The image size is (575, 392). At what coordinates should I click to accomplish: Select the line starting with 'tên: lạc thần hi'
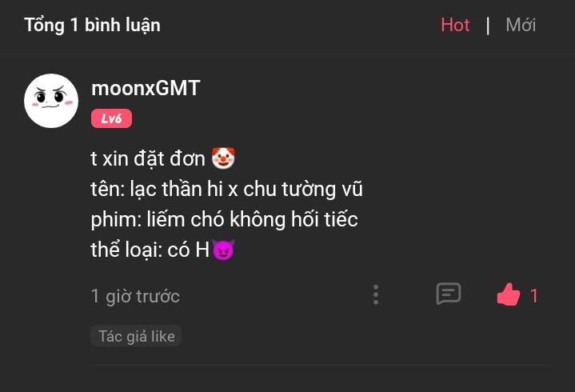pos(226,190)
